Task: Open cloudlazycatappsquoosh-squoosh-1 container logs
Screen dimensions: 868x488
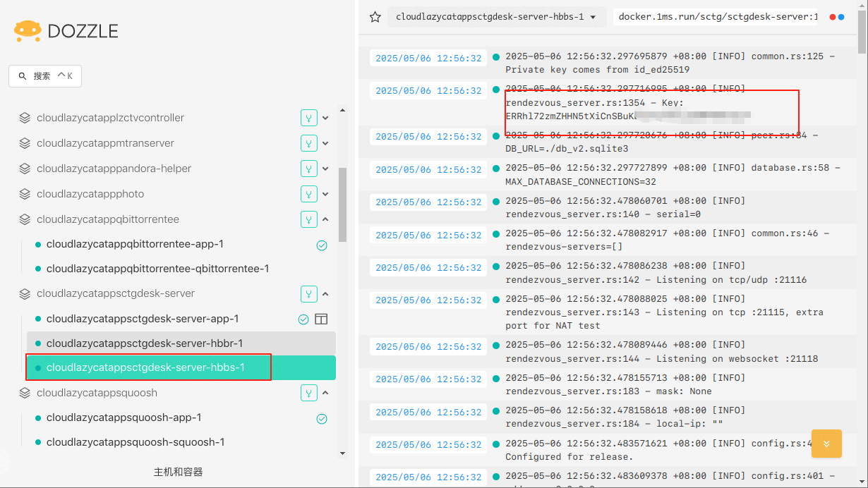Action: (x=135, y=442)
